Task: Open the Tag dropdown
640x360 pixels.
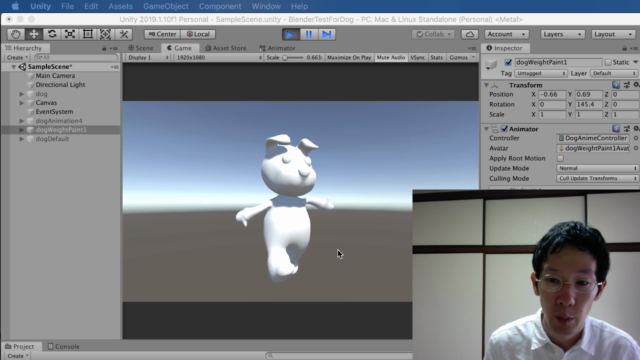Action: coord(540,73)
